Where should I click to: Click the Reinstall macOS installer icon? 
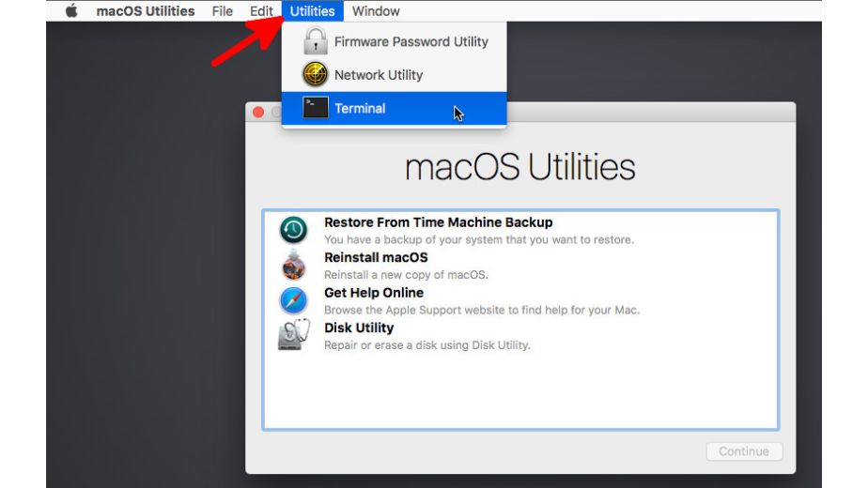(293, 265)
